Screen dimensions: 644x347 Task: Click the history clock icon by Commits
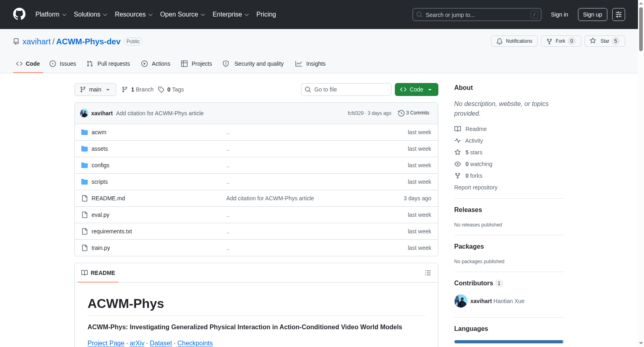(x=401, y=113)
